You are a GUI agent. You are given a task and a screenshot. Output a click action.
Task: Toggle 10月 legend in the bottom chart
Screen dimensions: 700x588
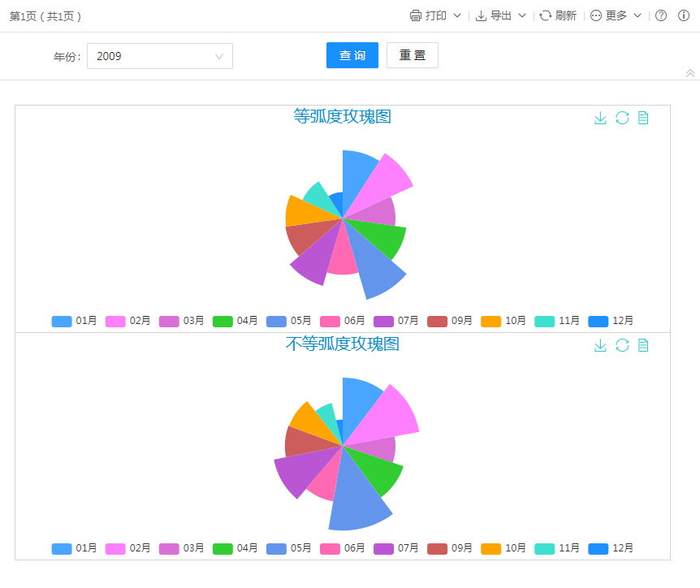(503, 548)
